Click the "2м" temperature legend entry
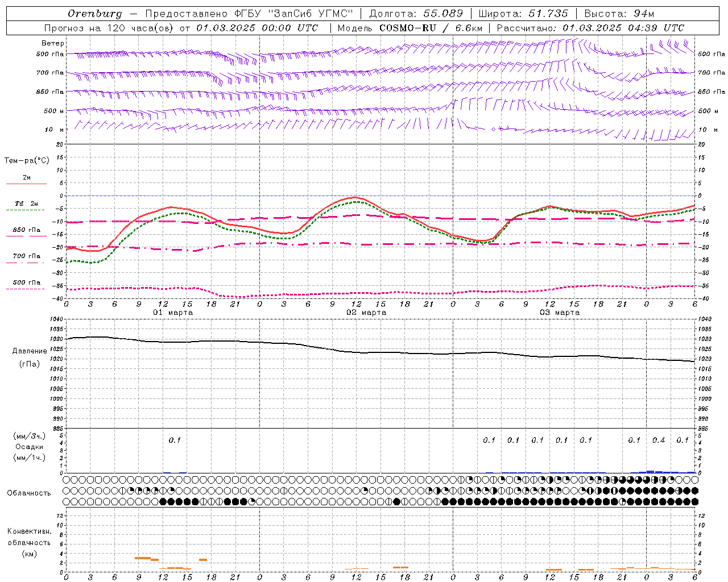 click(27, 178)
